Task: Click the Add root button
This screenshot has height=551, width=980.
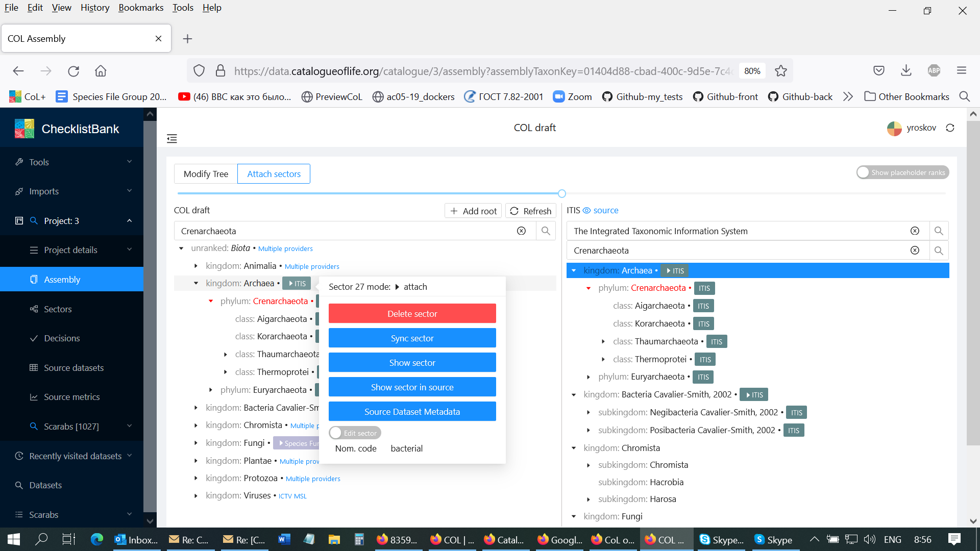Action: click(473, 211)
